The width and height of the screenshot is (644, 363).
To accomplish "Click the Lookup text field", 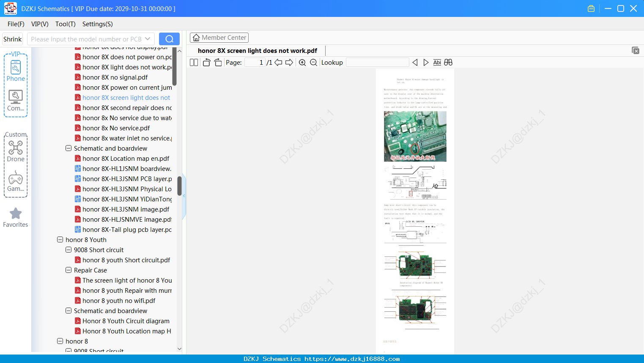I will tap(378, 63).
